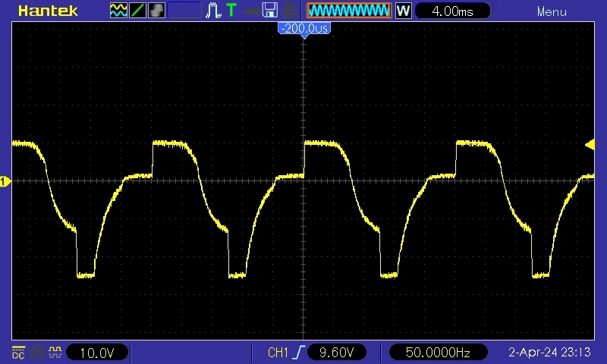Click the 2-Apr-24 23:13 date time
607x364 pixels.
(x=549, y=352)
